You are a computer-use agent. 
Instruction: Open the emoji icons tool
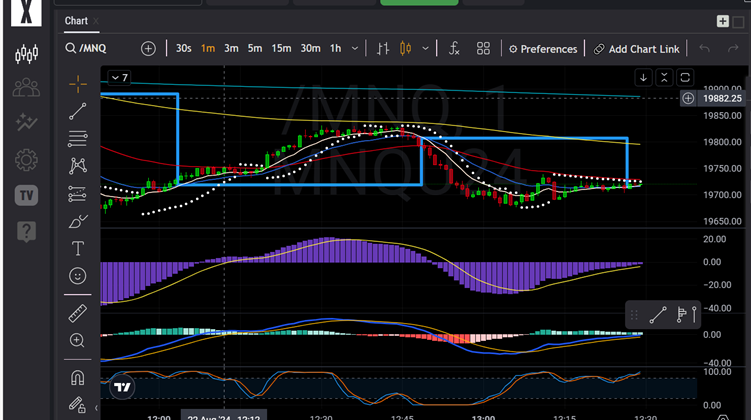pyautogui.click(x=78, y=276)
